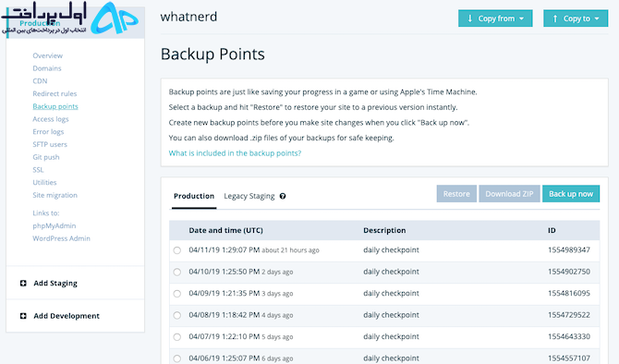Click the plus icon beside Add Development
The width and height of the screenshot is (619, 364).
(x=23, y=316)
